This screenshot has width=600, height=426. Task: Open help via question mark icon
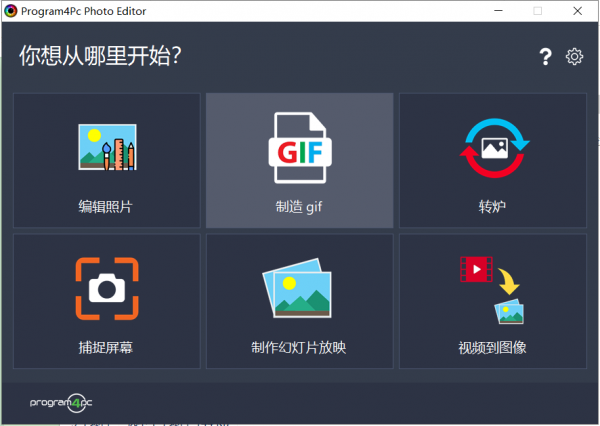546,57
